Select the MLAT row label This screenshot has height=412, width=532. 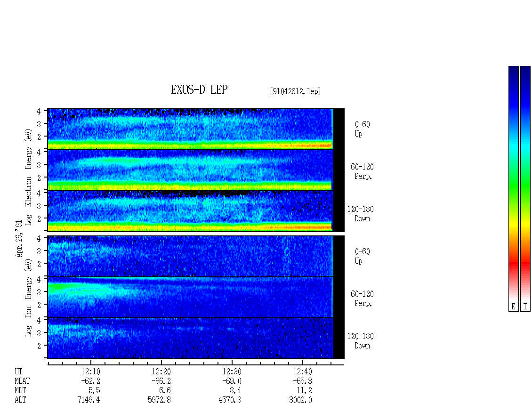point(22,381)
